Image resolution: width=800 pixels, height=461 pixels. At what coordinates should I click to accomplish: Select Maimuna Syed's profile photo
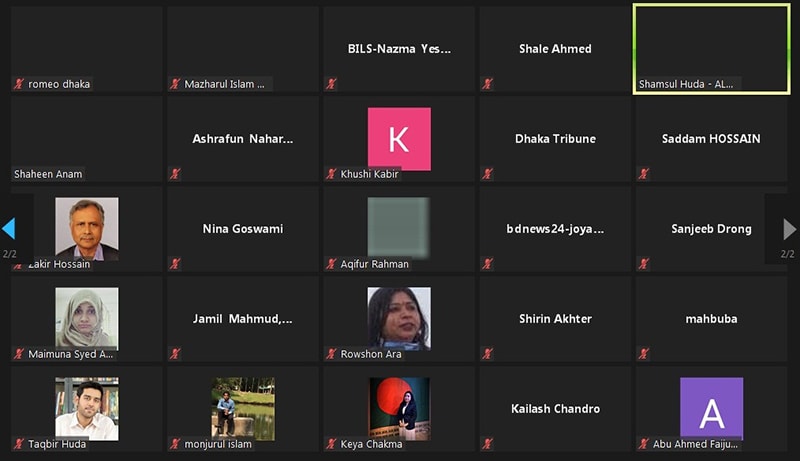click(x=87, y=319)
